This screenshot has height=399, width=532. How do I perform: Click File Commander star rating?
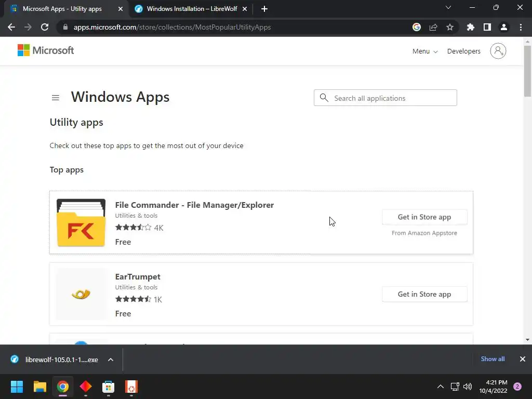134,228
